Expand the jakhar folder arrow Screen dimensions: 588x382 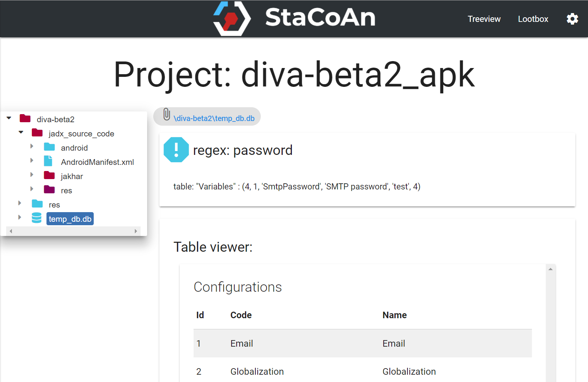tap(32, 175)
